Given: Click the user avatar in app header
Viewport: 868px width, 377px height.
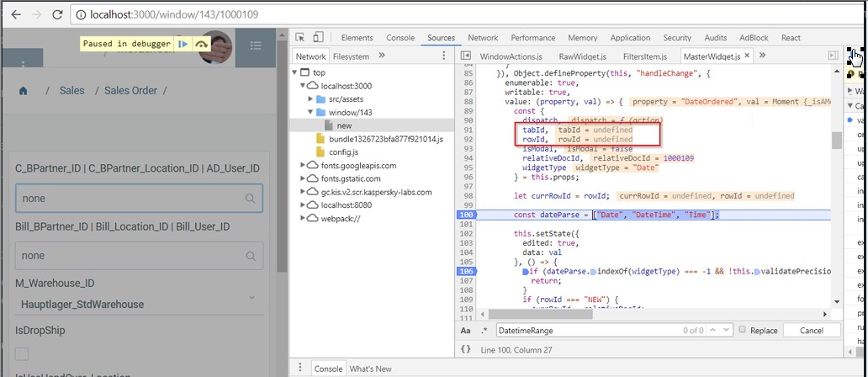Looking at the screenshot, I should (x=215, y=47).
